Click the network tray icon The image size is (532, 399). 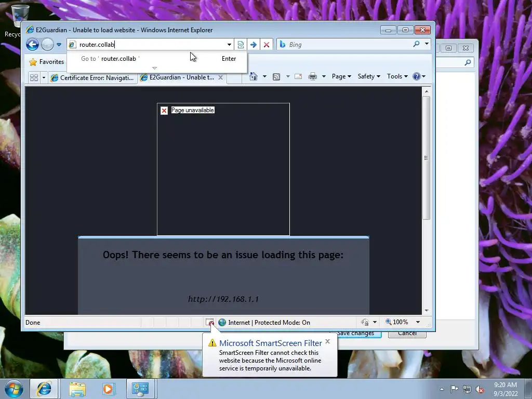tap(467, 389)
